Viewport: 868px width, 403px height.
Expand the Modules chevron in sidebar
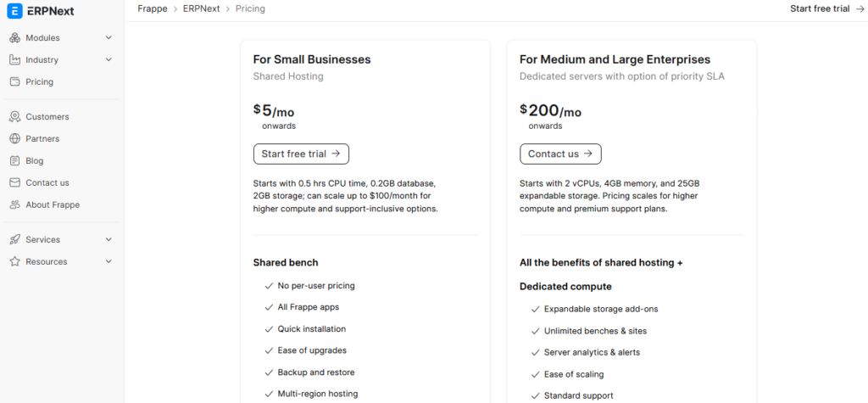[108, 38]
